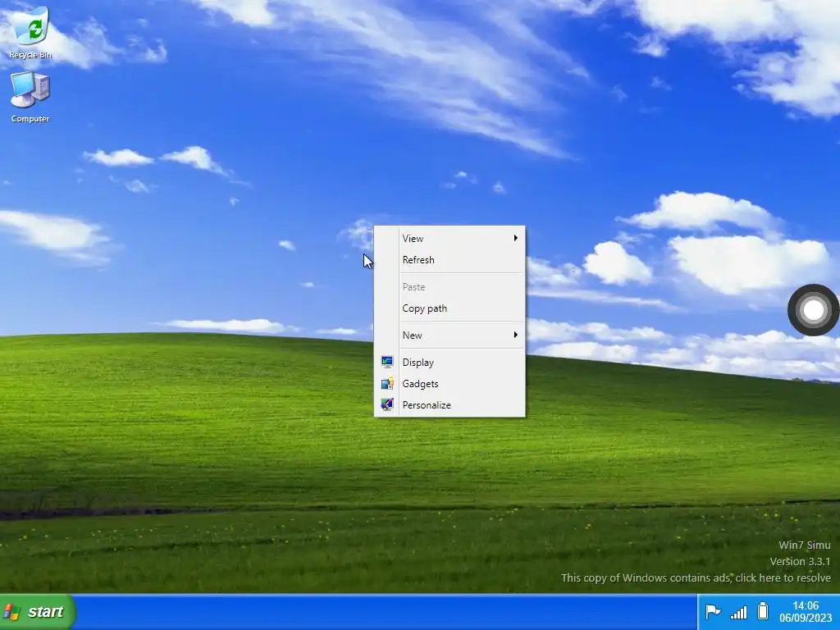Click the ads notice 'click here to resolve'
Screen dimensions: 840x630
click(783, 578)
